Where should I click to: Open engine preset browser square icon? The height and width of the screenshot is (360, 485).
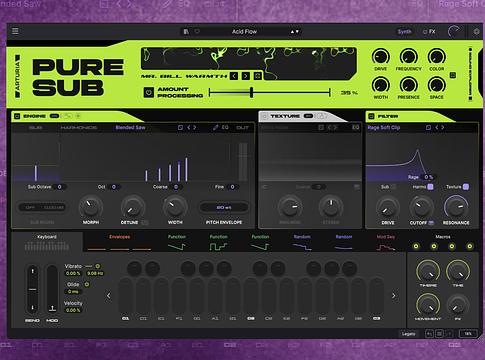180,127
